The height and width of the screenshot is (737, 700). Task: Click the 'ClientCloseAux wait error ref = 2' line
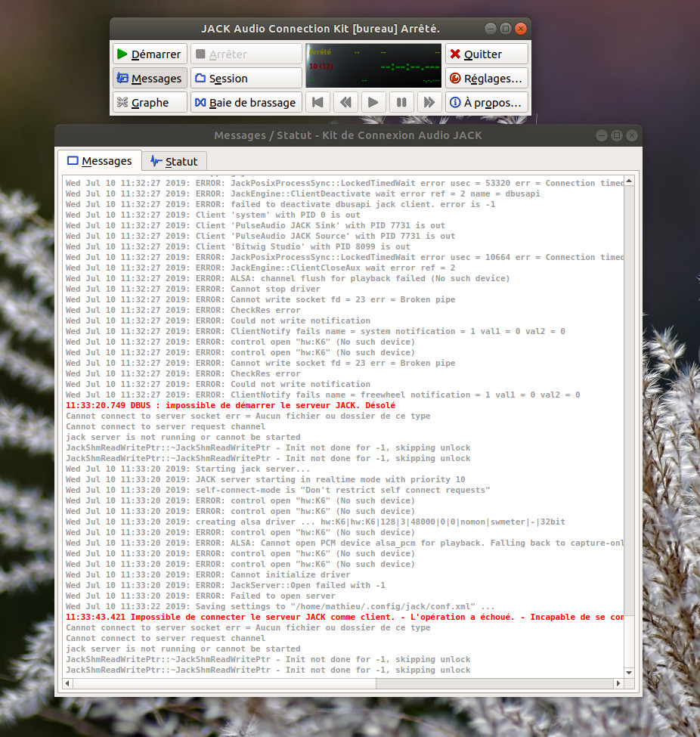pyautogui.click(x=261, y=268)
